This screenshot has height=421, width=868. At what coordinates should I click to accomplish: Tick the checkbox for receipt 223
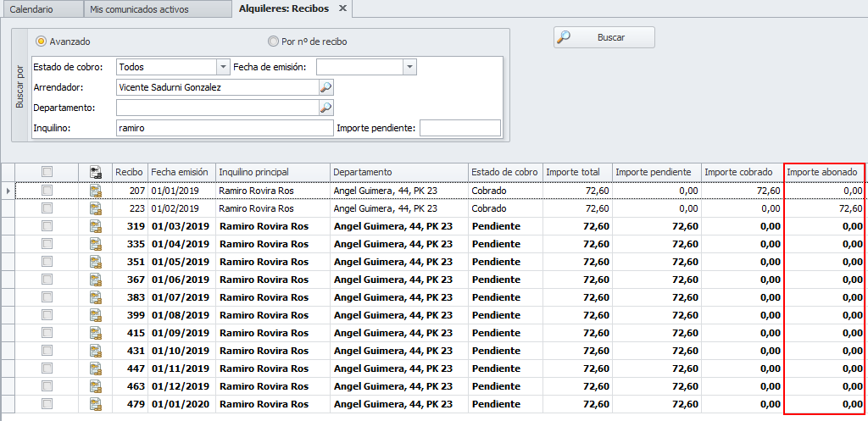(47, 208)
